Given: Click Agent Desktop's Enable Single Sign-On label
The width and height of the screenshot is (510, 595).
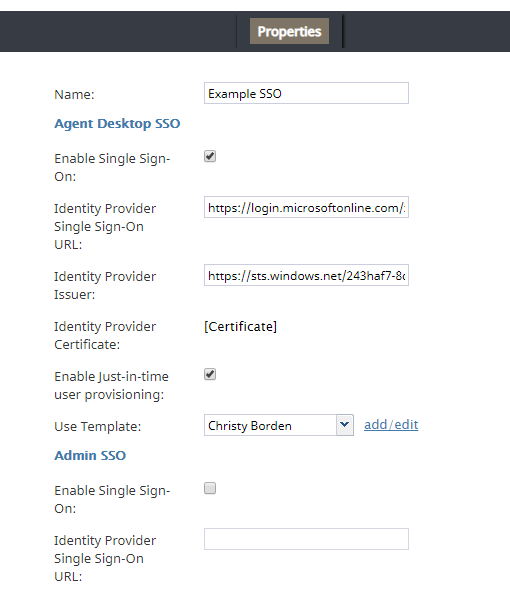Looking at the screenshot, I should (x=112, y=167).
